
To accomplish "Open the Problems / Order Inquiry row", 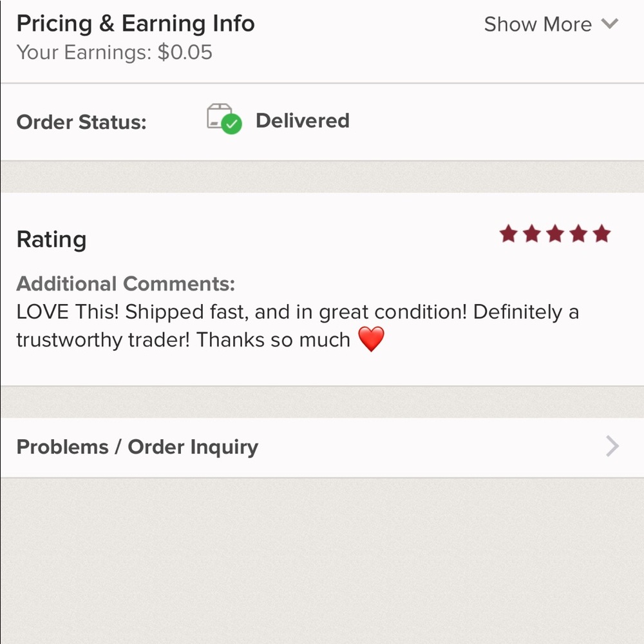I will click(137, 447).
